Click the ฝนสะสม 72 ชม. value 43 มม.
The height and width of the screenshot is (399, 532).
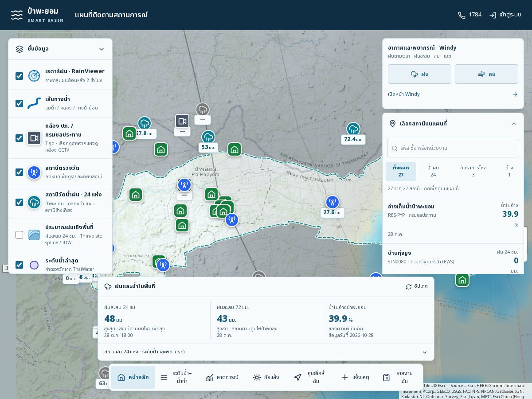click(x=227, y=319)
